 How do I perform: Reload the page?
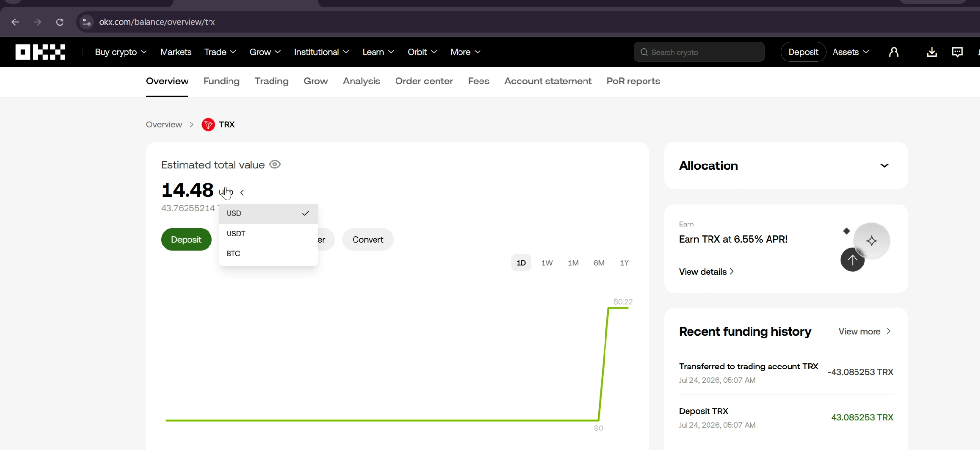coord(60,22)
